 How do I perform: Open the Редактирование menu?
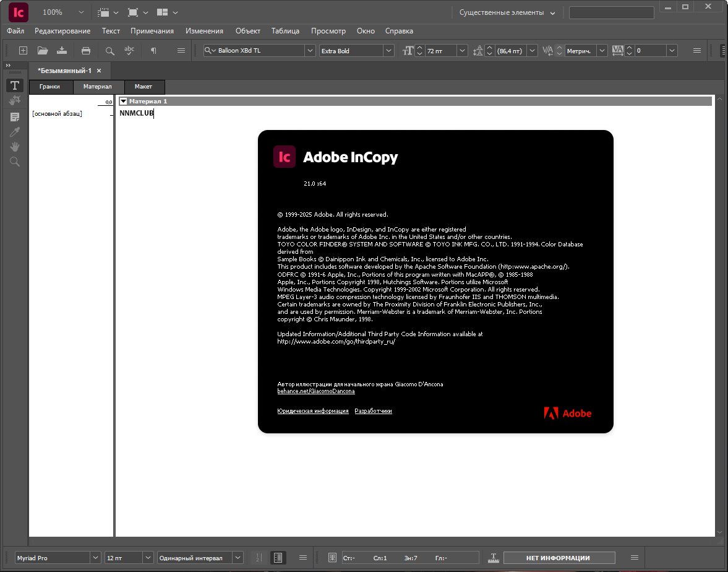pos(62,31)
